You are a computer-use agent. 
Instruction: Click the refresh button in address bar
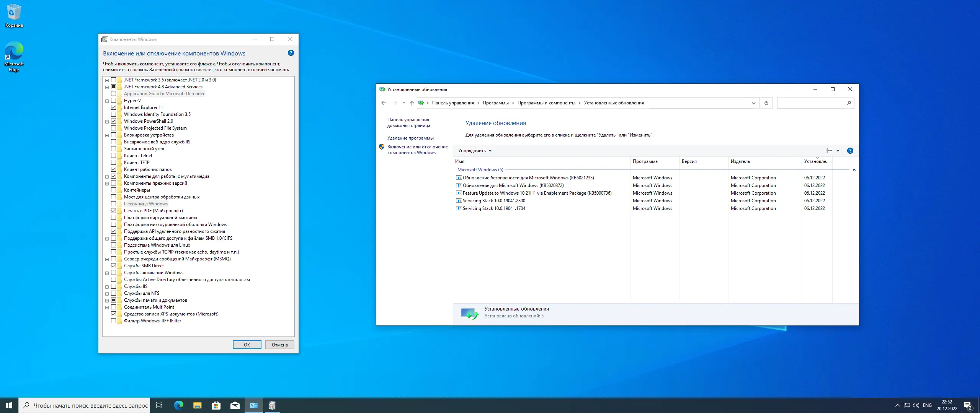tap(766, 103)
